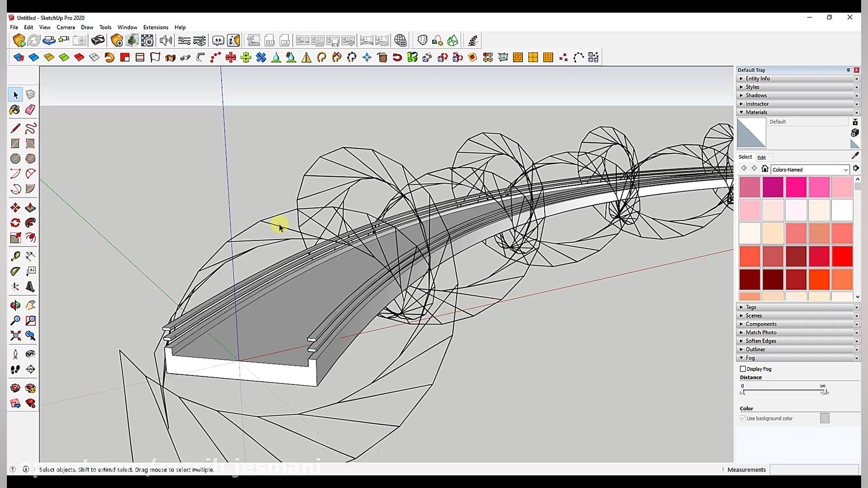Screen dimensions: 868x488
Task: Click the Measurements input box
Action: point(813,470)
